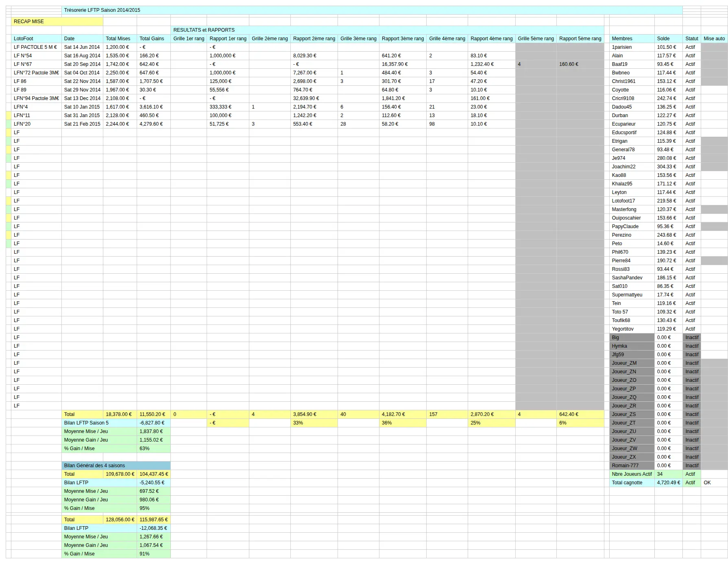This screenshot has width=728, height=564.
Task: Select the 'Date' column header cell
Action: tap(82, 39)
